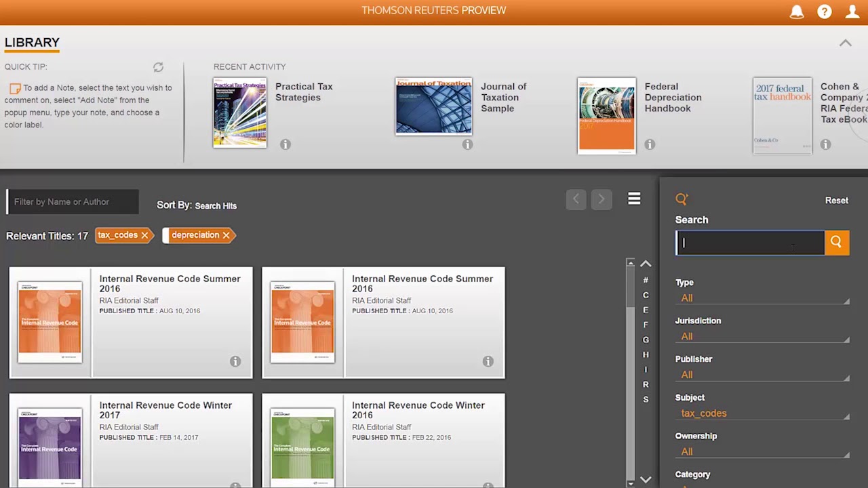Jump to letter F in index
This screenshot has height=488, width=868.
646,325
